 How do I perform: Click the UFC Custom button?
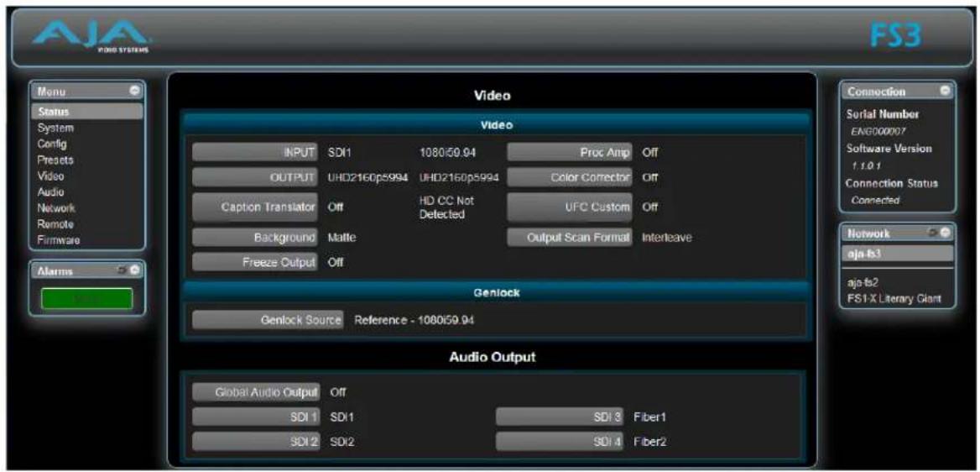coord(570,207)
